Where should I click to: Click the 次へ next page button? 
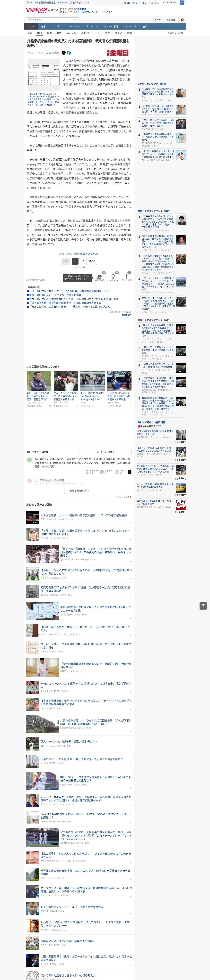[x=92, y=261]
